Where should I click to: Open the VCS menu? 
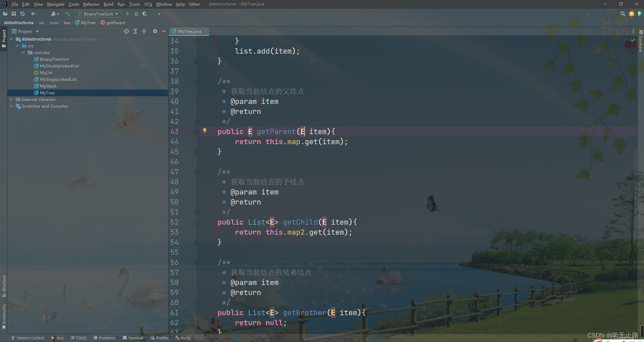[x=148, y=4]
